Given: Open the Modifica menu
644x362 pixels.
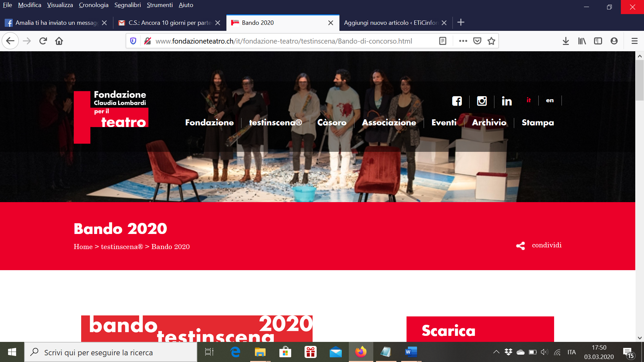Looking at the screenshot, I should [30, 5].
